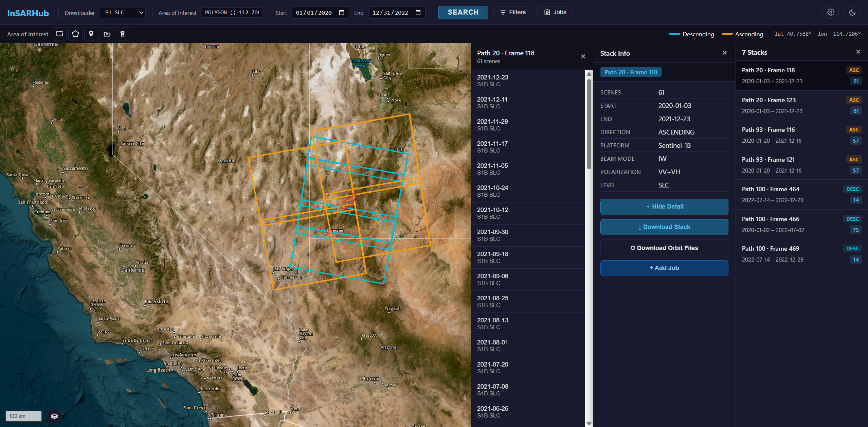
Task: Select the Path 100 · Frame 466 stack
Action: [802, 224]
